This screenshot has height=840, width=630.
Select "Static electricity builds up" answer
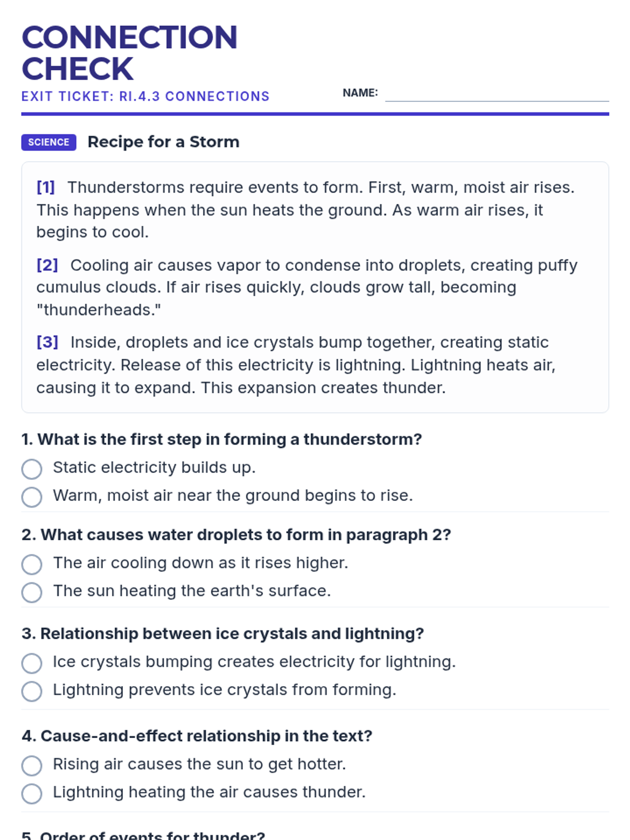coord(31,469)
